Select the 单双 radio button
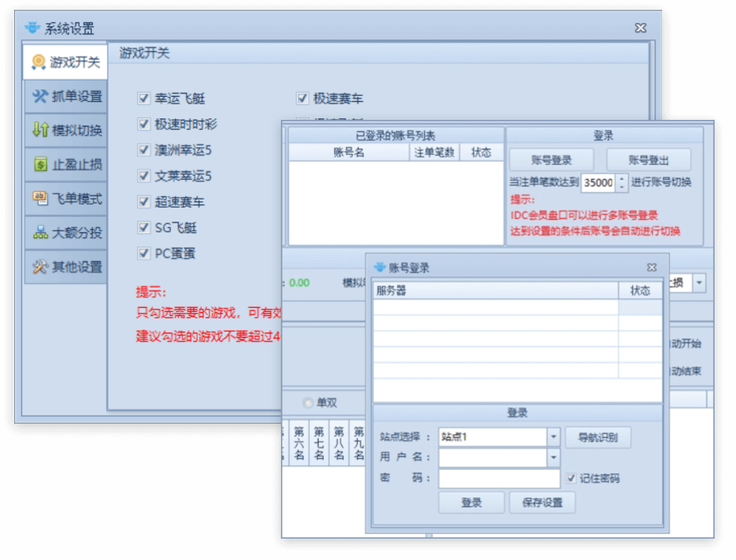Viewport: 736px width, 560px height. [308, 402]
